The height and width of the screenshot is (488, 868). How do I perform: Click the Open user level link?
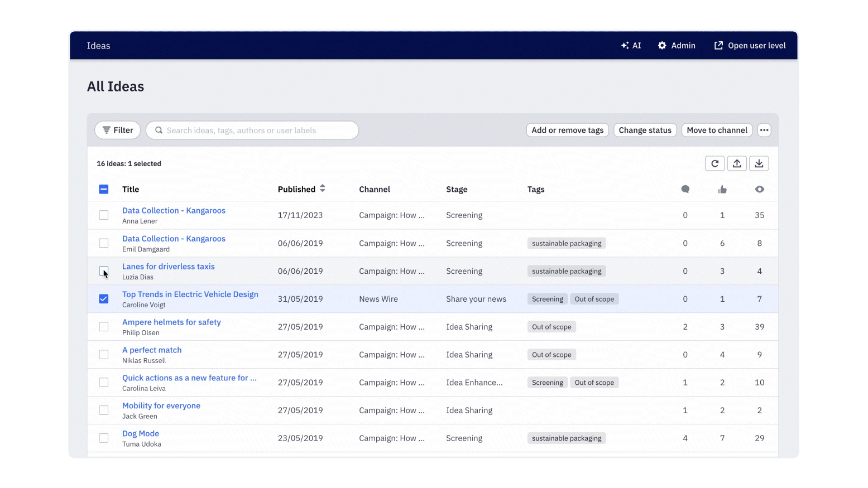point(750,46)
